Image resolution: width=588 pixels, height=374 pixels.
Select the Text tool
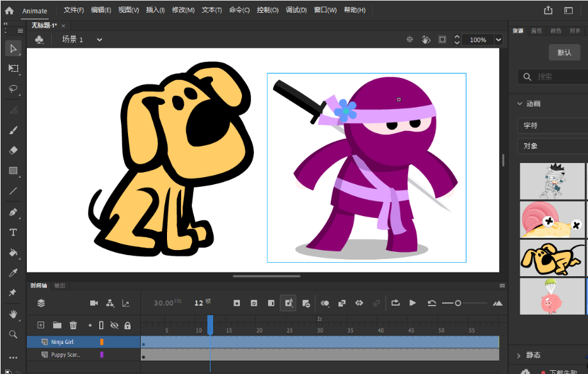click(x=13, y=232)
